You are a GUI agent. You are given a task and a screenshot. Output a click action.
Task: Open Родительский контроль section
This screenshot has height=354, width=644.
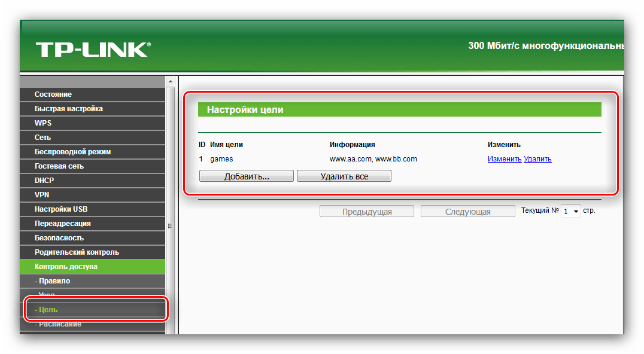[x=77, y=252]
